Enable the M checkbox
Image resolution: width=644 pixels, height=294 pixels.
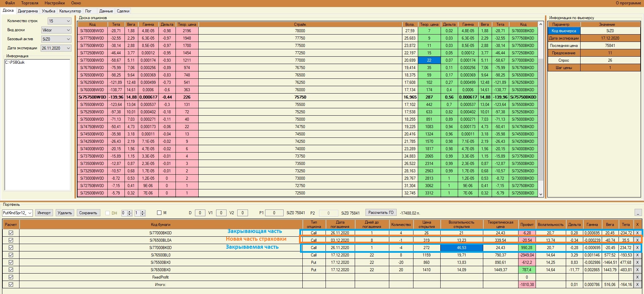pyautogui.click(x=159, y=213)
